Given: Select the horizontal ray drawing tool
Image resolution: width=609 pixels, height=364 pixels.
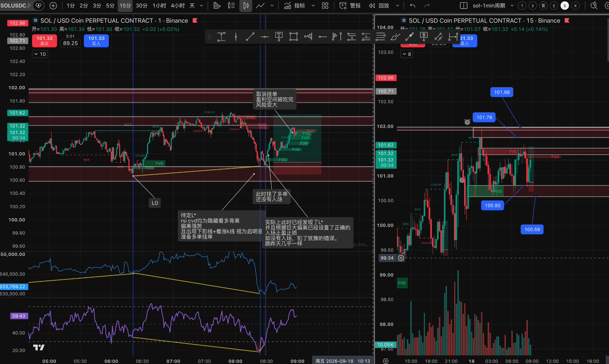Looking at the screenshot, I should [323, 37].
